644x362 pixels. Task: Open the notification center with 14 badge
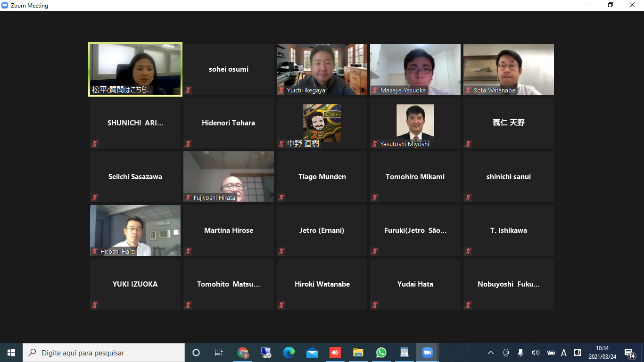tap(629, 353)
